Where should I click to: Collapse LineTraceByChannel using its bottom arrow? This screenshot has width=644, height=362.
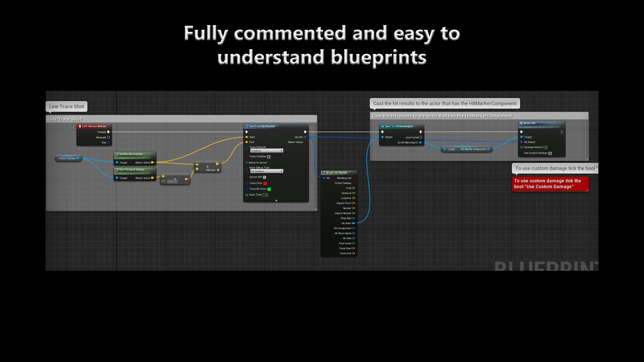pos(277,200)
